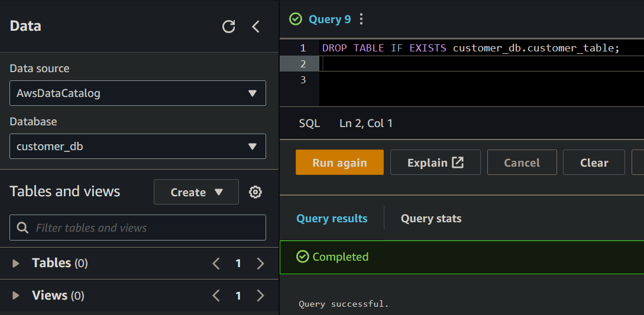Click the Run again button
This screenshot has width=644, height=315.
[339, 163]
